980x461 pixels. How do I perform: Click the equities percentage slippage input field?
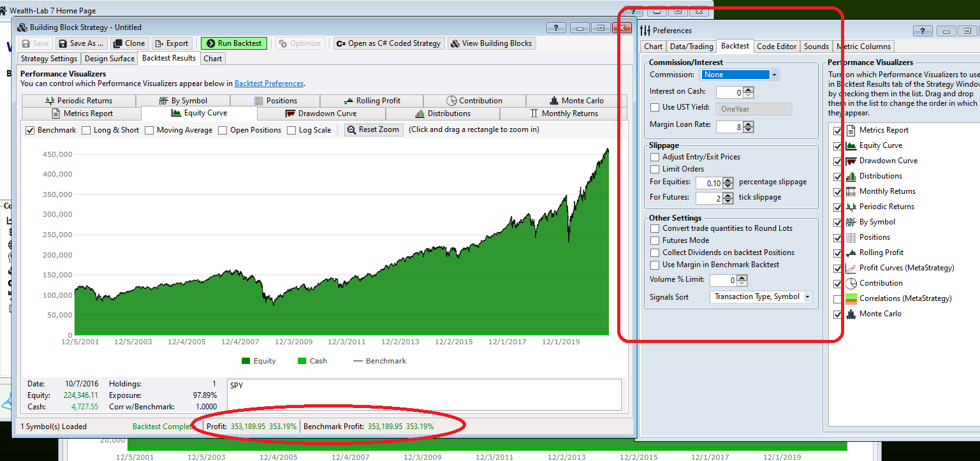tap(709, 183)
